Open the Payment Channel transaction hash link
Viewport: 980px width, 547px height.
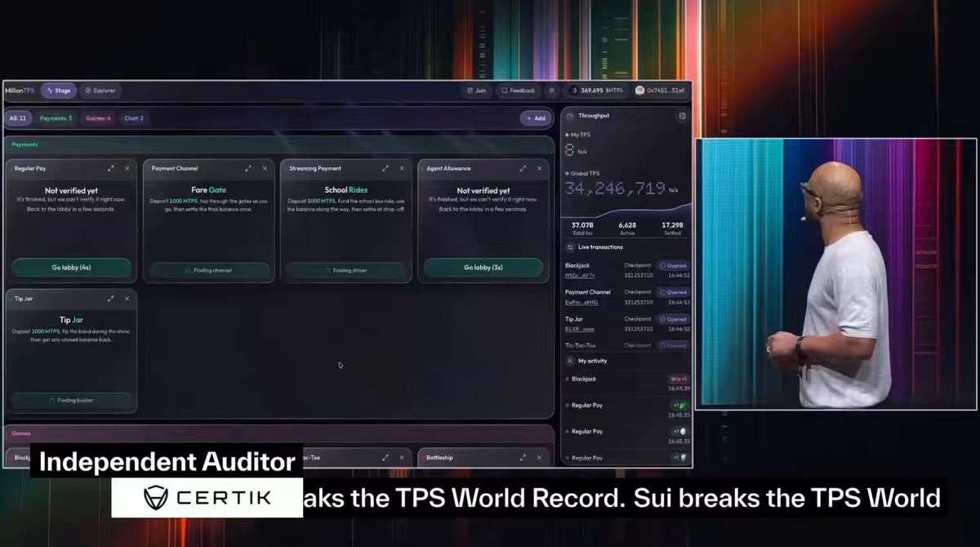coord(581,302)
